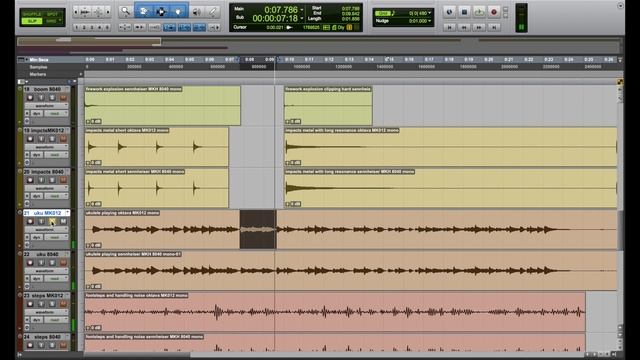Image resolution: width=640 pixels, height=360 pixels.
Task: Toggle the Dly indicator in the counter
Action: pos(341,27)
